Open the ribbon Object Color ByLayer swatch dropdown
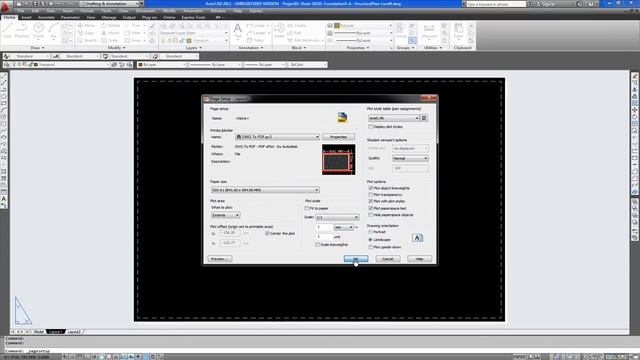Image resolution: width=640 pixels, height=360 pixels. pyautogui.click(x=363, y=25)
